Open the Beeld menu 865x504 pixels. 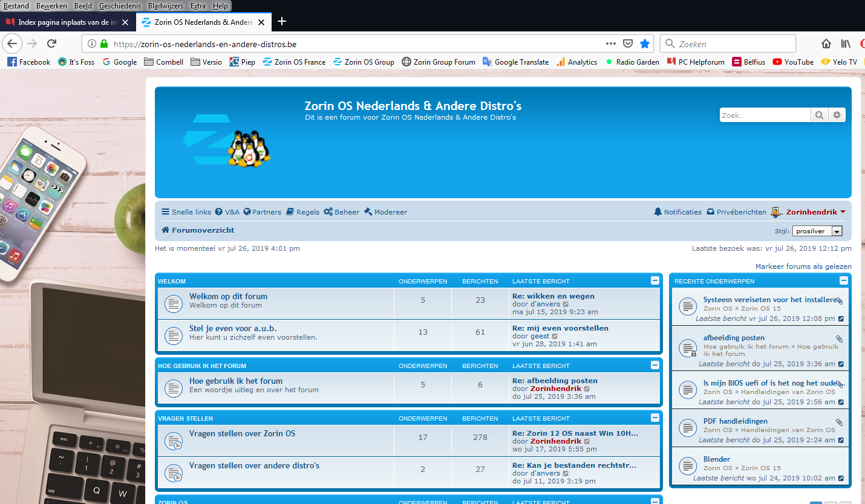click(x=83, y=6)
